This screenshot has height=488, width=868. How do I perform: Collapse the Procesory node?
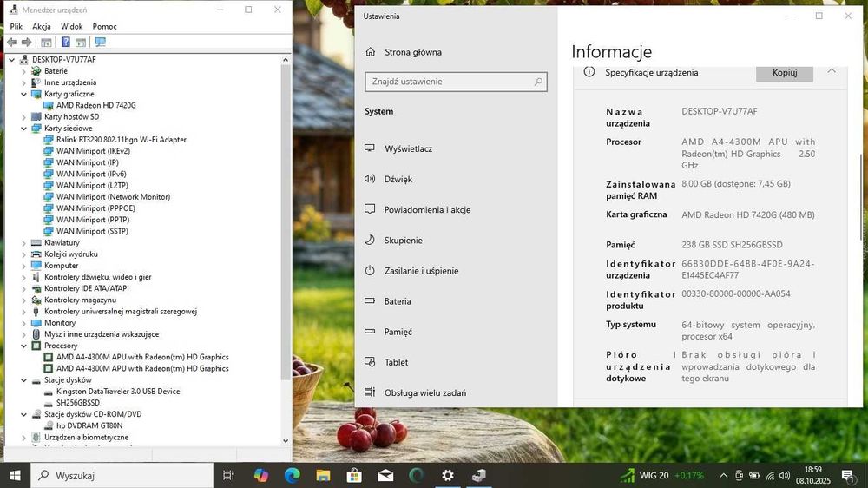coord(23,346)
